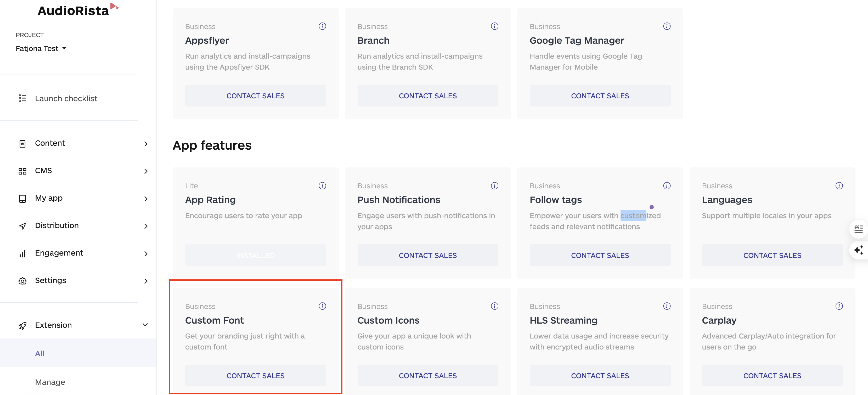868x395 pixels.
Task: Select the Distribution send icon
Action: [22, 226]
